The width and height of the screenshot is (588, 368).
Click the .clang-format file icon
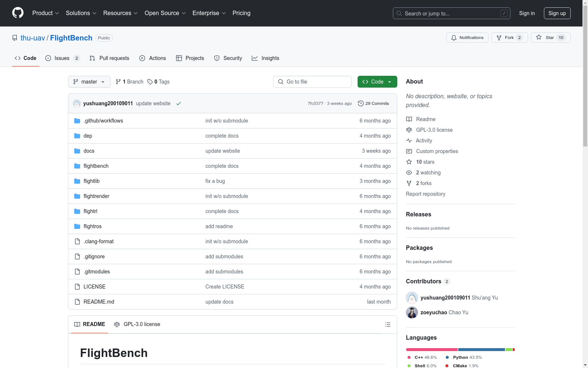77,241
